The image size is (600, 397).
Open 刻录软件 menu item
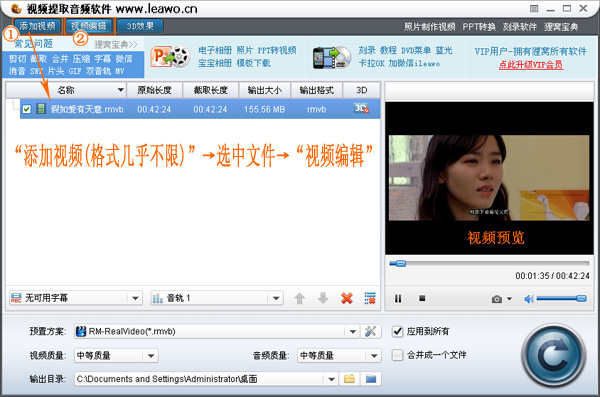pos(520,27)
